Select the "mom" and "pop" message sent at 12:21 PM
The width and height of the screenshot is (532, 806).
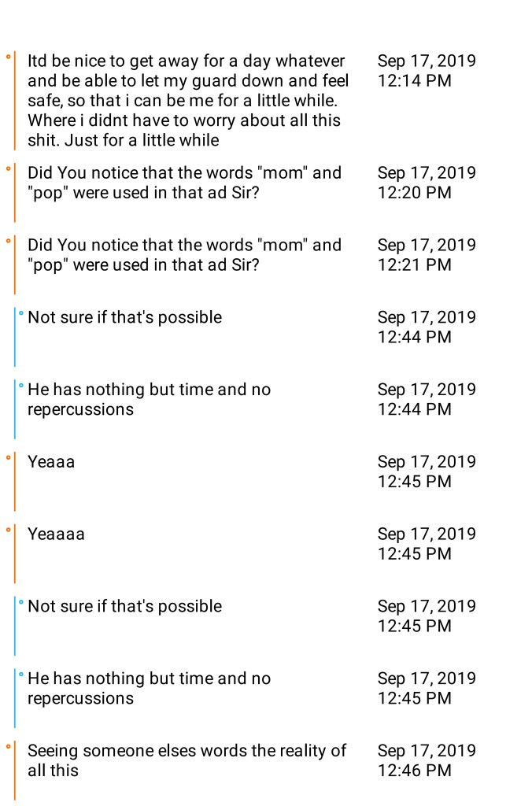pos(184,255)
